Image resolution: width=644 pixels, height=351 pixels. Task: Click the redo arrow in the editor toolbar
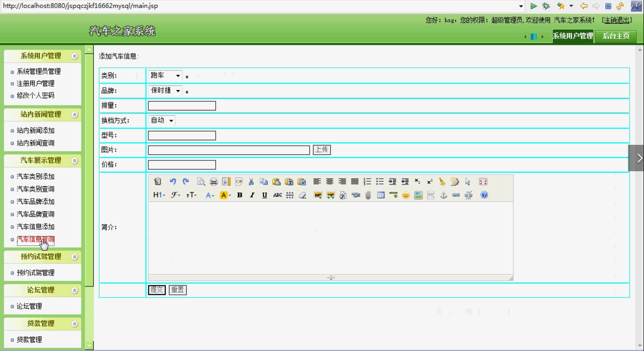pyautogui.click(x=186, y=182)
